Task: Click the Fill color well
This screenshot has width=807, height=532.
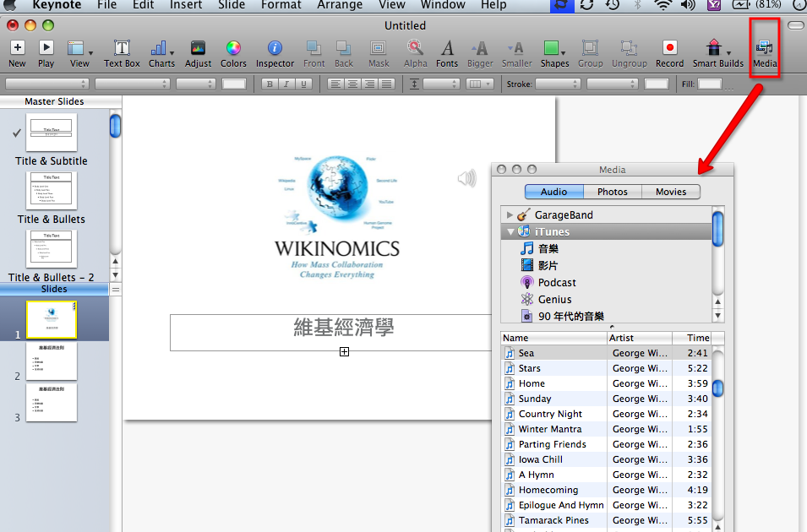Action: point(710,84)
